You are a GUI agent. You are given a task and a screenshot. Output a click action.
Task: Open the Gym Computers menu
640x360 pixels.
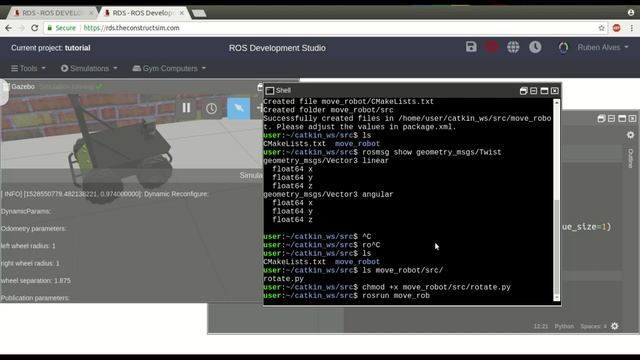coord(169,68)
